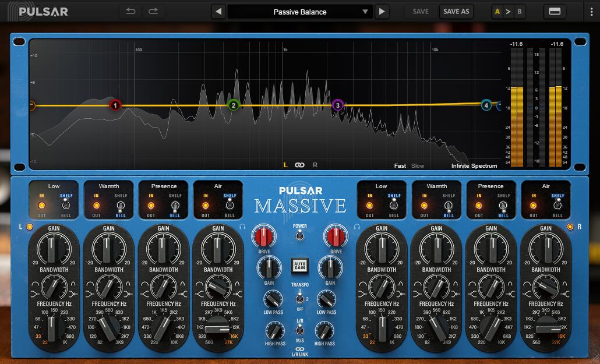Click right Air band GAIN knob
This screenshot has height=364, width=600.
click(546, 249)
